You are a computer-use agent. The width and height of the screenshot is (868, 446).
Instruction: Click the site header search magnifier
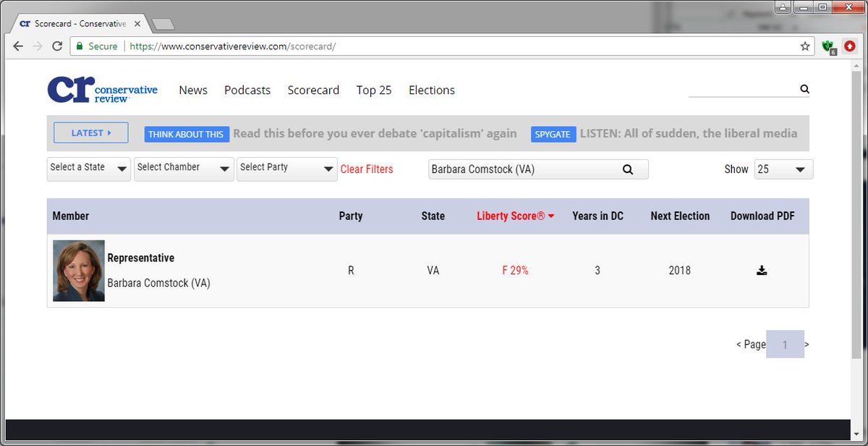click(x=804, y=89)
